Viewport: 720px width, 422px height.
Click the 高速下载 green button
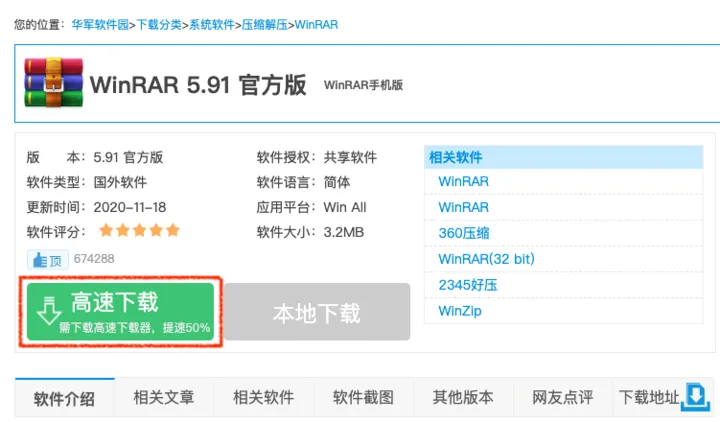pyautogui.click(x=120, y=312)
